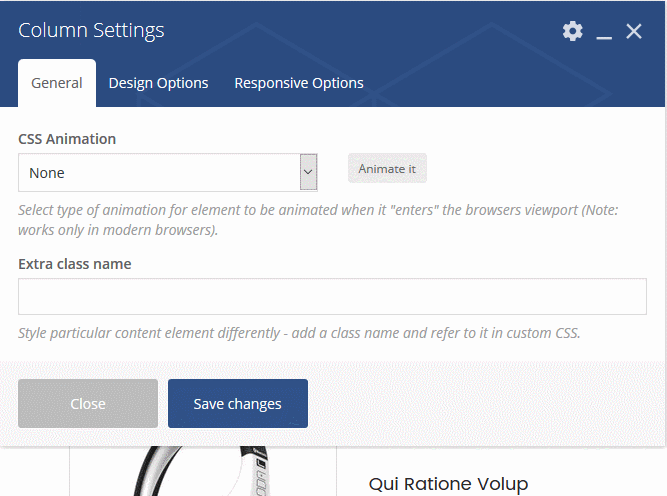Go to the Responsive Options tab

(x=299, y=83)
